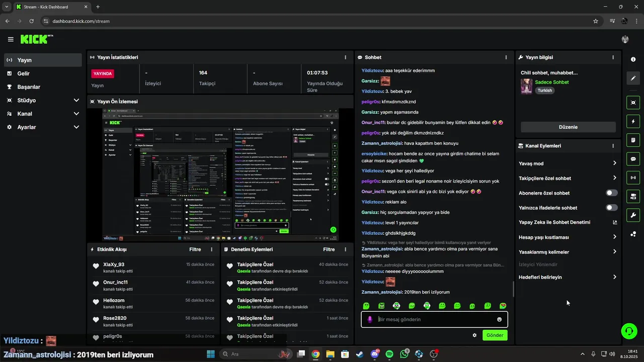Viewport: 644px width, 362px height.
Task: Expand the Stüdyo menu chevron
Action: 76,100
